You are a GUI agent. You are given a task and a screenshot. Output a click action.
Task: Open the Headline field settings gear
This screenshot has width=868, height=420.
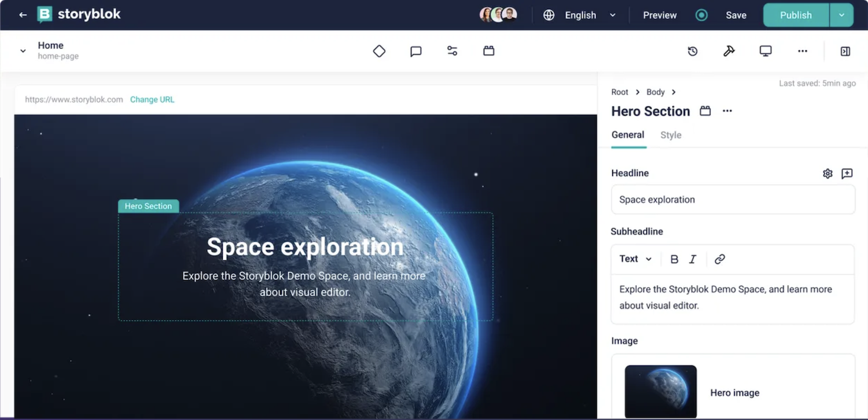827,174
